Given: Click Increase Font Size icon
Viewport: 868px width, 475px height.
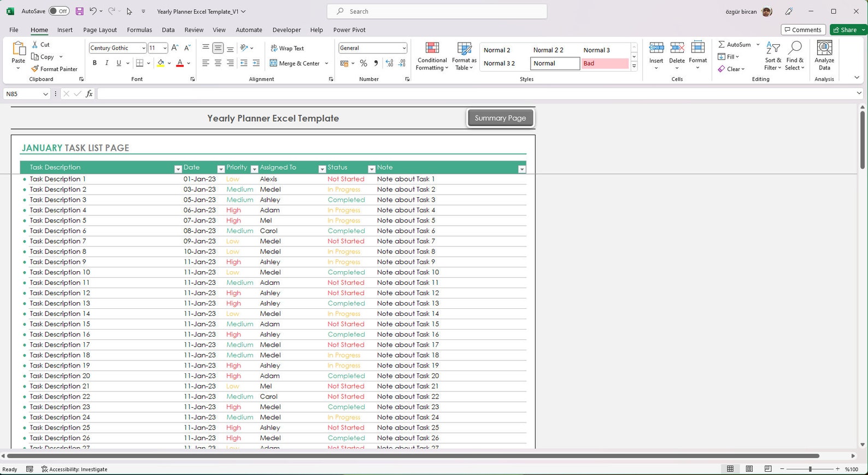Looking at the screenshot, I should pos(175,48).
